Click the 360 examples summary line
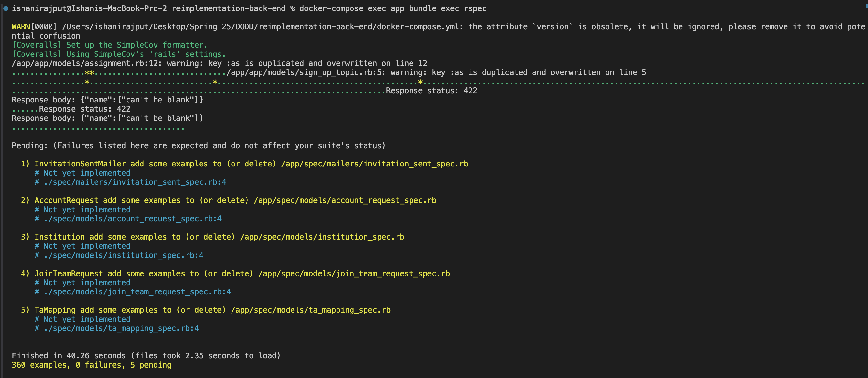The image size is (868, 378). click(x=91, y=365)
